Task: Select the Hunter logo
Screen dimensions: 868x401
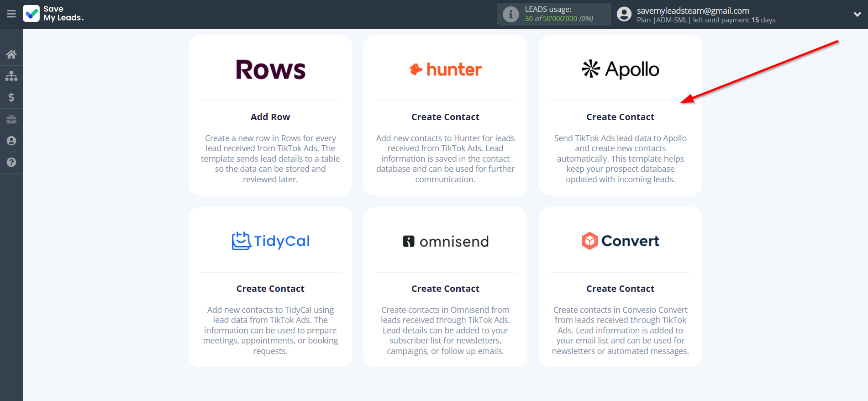Action: coord(446,69)
